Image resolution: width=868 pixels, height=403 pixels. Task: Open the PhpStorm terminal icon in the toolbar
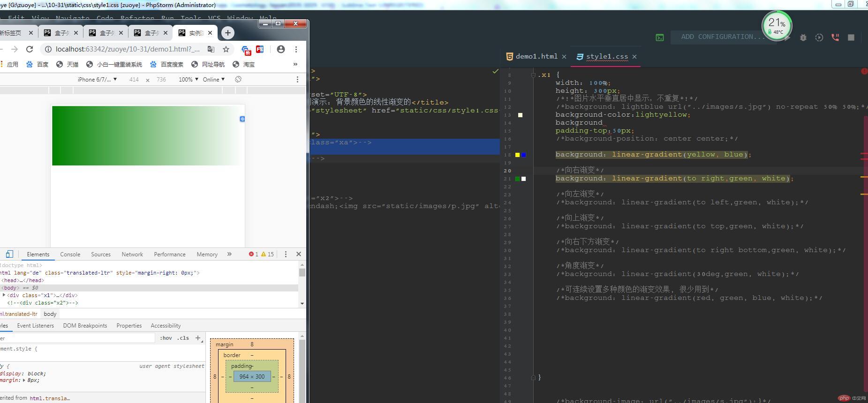[660, 37]
